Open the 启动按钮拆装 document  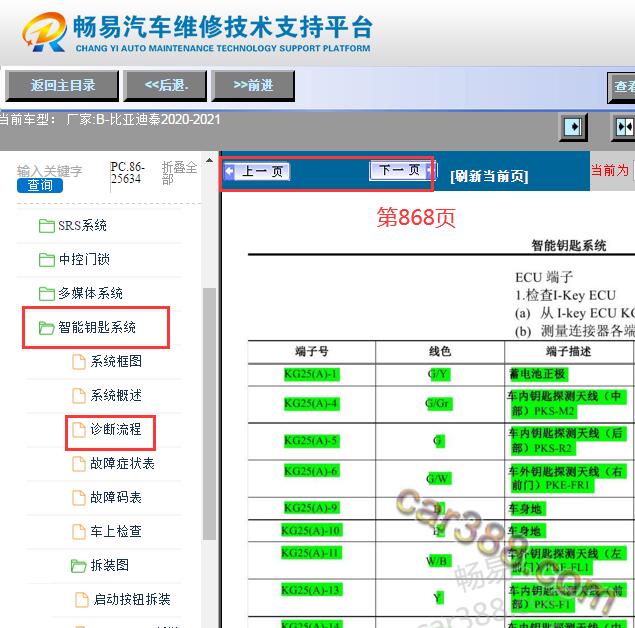click(132, 599)
